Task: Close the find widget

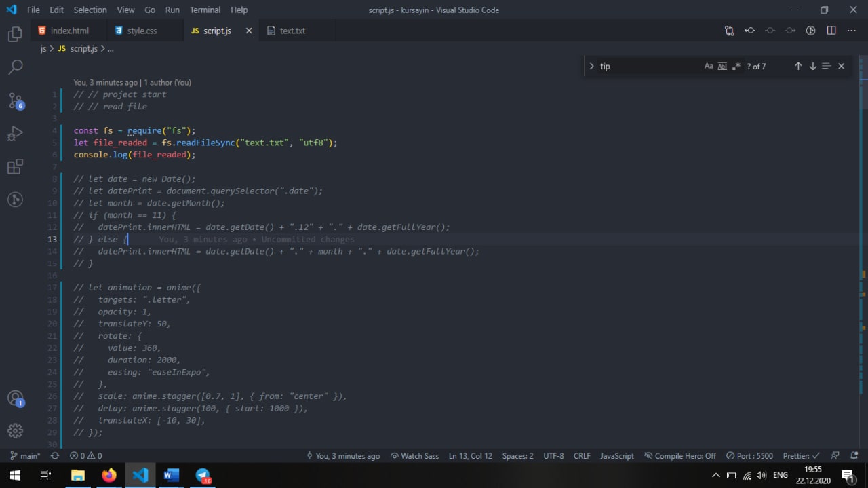Action: coord(841,66)
